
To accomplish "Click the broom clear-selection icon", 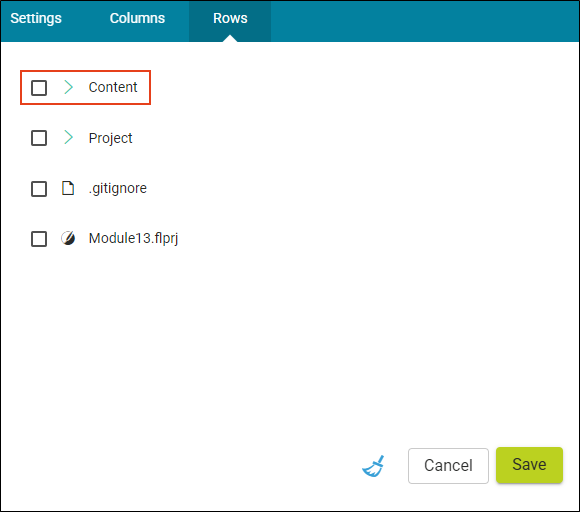I will 373,466.
